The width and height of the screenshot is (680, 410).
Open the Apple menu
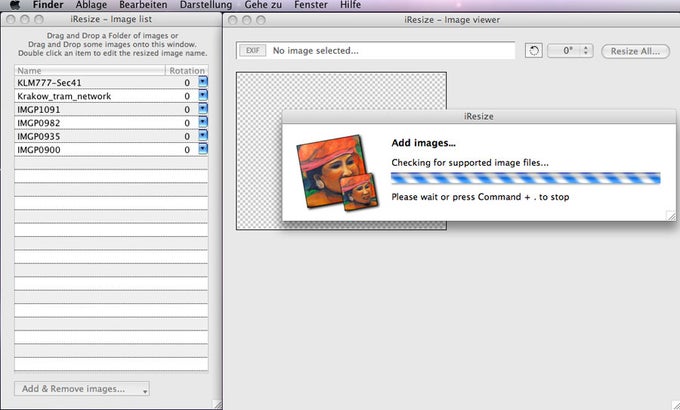coord(15,5)
